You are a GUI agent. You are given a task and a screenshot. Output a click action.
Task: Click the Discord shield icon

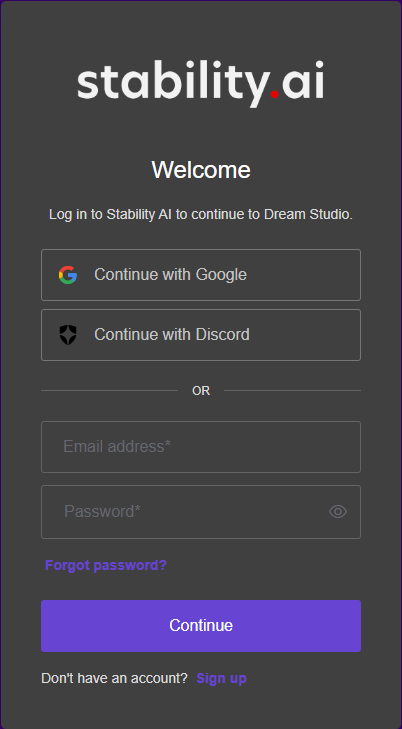[68, 335]
